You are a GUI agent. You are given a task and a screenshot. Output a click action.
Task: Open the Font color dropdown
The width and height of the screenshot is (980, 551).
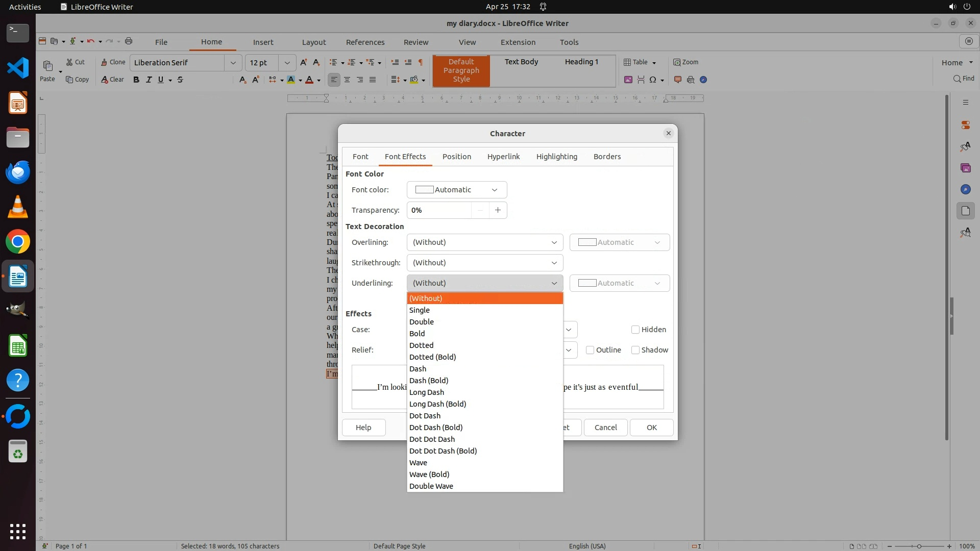[456, 190]
